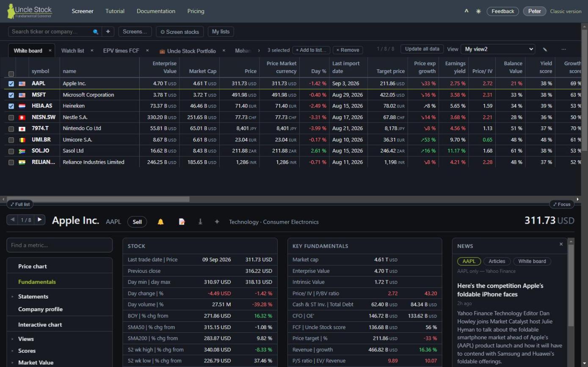
Task: Click the Remove button
Action: (x=348, y=50)
